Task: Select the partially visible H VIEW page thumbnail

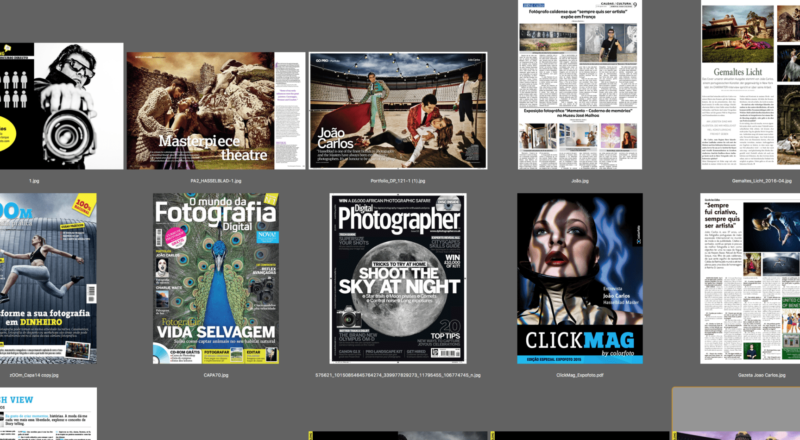Action: [x=48, y=413]
